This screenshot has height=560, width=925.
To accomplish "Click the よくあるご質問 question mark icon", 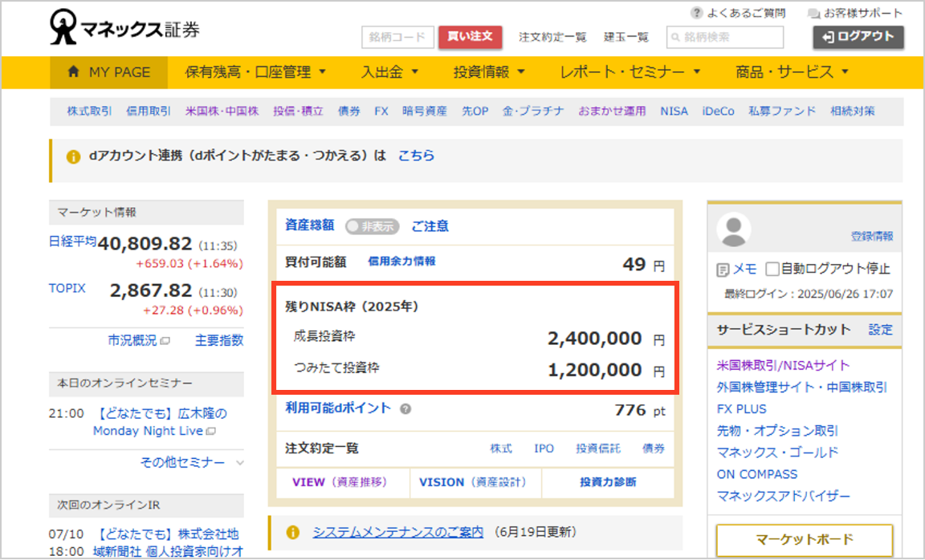I will 696,14.
